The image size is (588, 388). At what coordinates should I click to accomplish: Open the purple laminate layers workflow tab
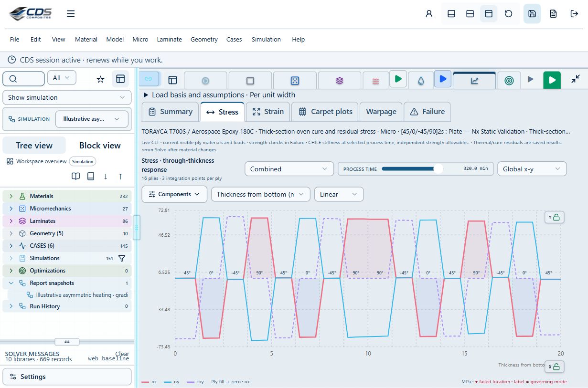click(340, 81)
